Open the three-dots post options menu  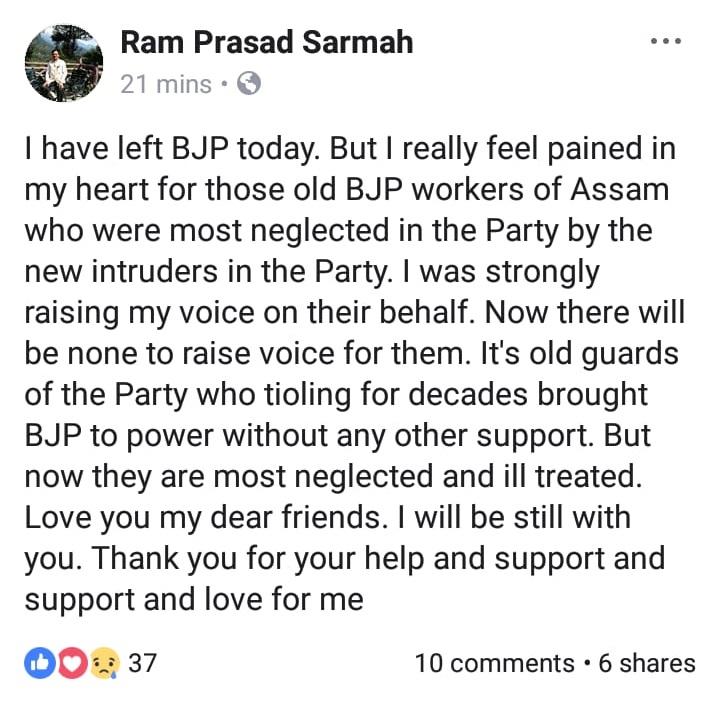665,41
